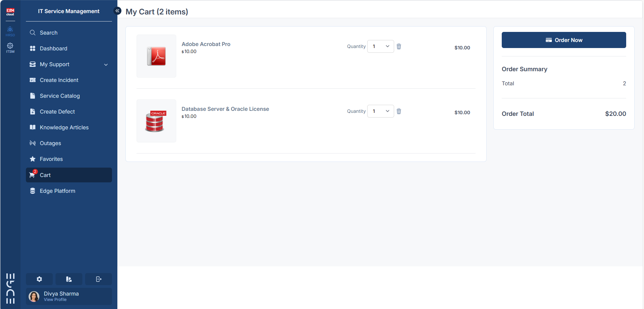The image size is (644, 309).
Task: Click the Knowledge Articles book icon
Action: [x=33, y=127]
